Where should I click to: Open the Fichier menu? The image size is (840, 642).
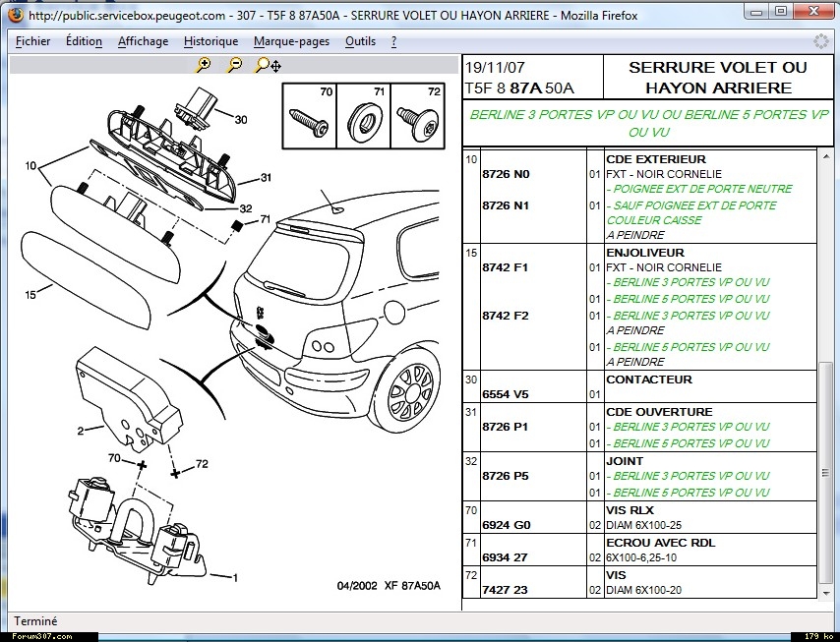[x=32, y=41]
